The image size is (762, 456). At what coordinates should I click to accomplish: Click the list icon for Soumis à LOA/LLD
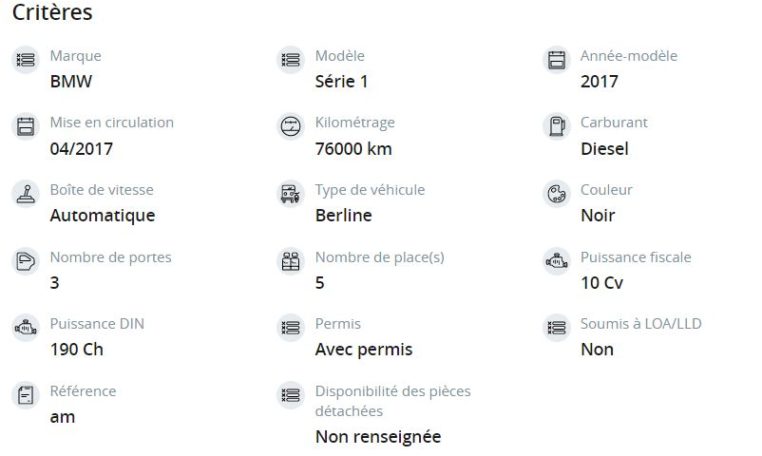pyautogui.click(x=556, y=328)
